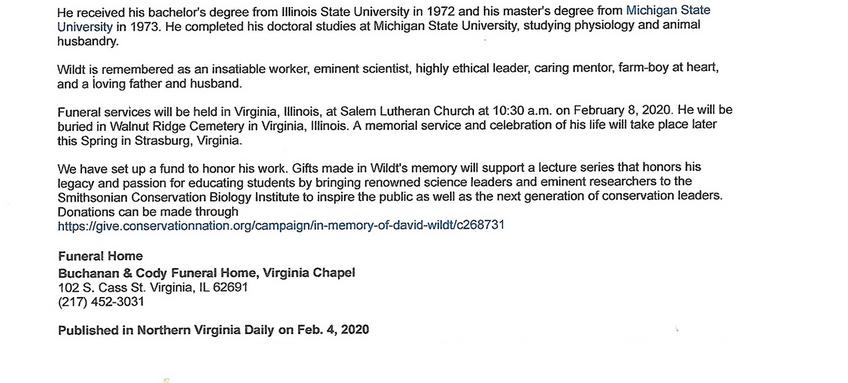Open the give.conservationnation.org donation URL
The width and height of the screenshot is (848, 383).
[x=281, y=225]
